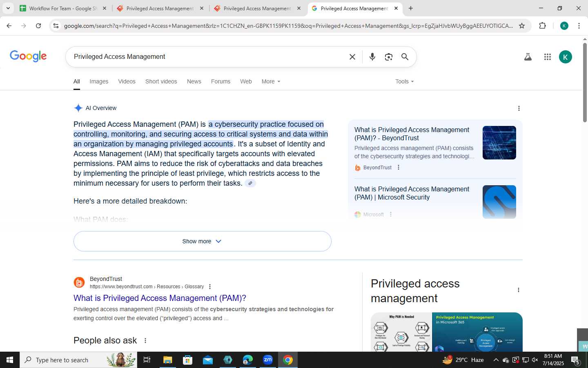The image size is (588, 368).
Task: Reload the page
Action: click(38, 26)
